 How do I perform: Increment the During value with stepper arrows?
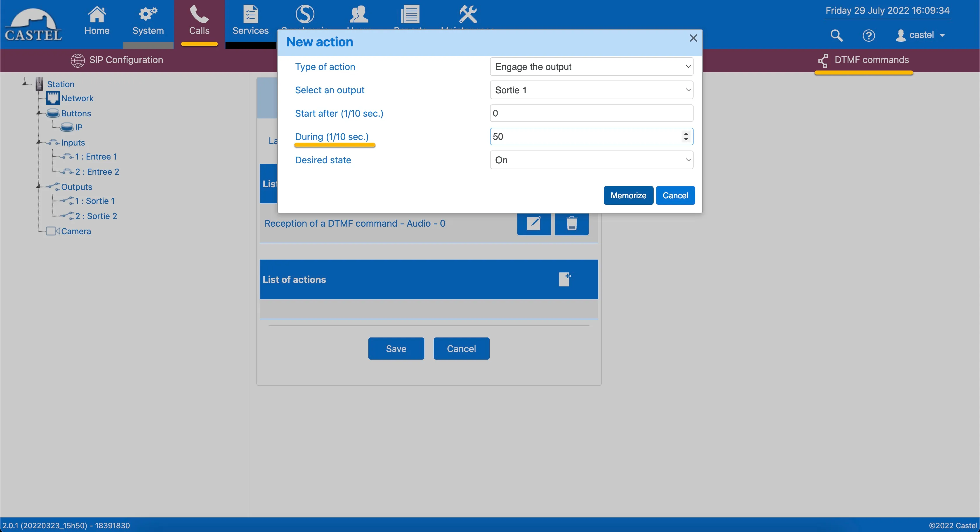(686, 134)
